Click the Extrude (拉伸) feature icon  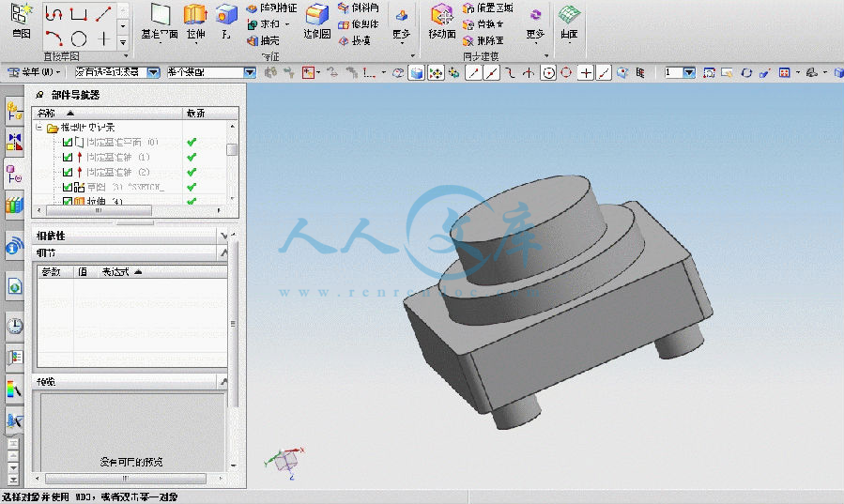tap(195, 15)
